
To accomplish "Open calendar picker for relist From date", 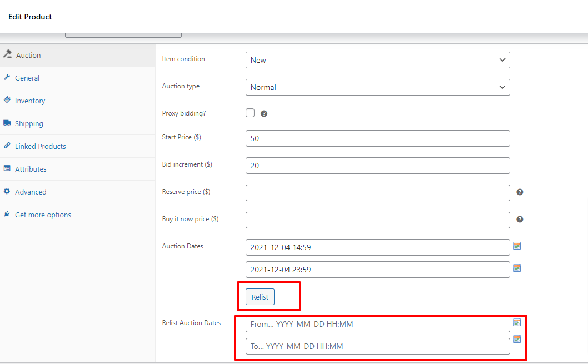I will [x=516, y=322].
